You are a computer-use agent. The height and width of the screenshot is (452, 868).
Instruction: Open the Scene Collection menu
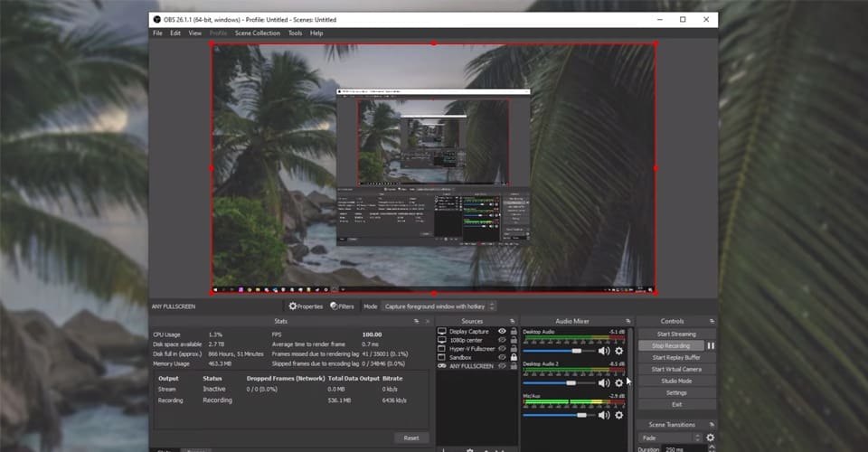coord(258,33)
